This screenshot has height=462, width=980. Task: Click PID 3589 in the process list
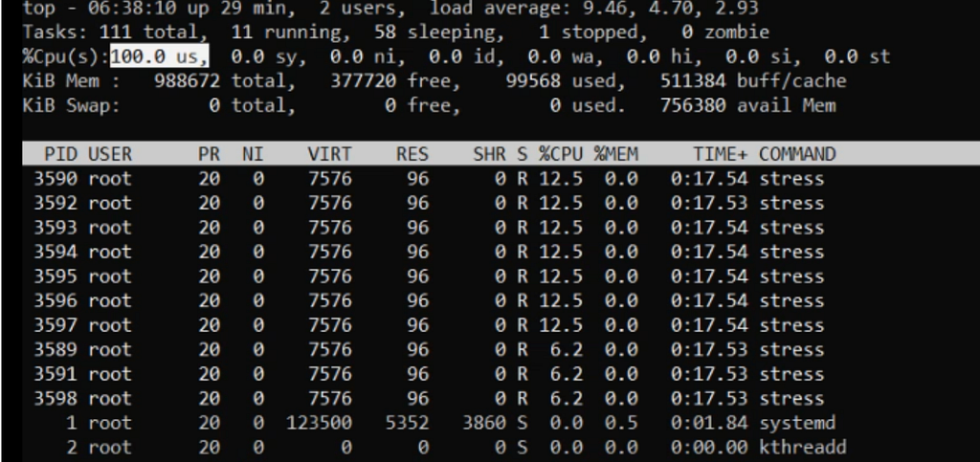[56, 349]
